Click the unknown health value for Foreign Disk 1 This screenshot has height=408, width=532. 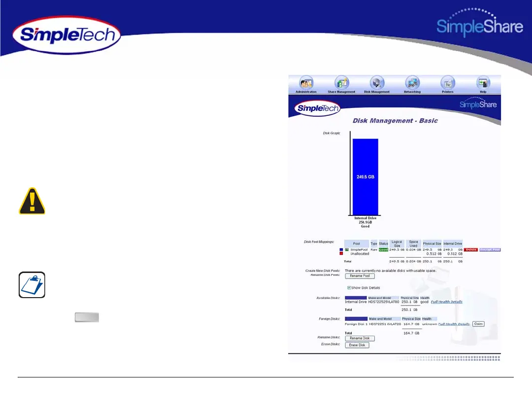coord(430,324)
